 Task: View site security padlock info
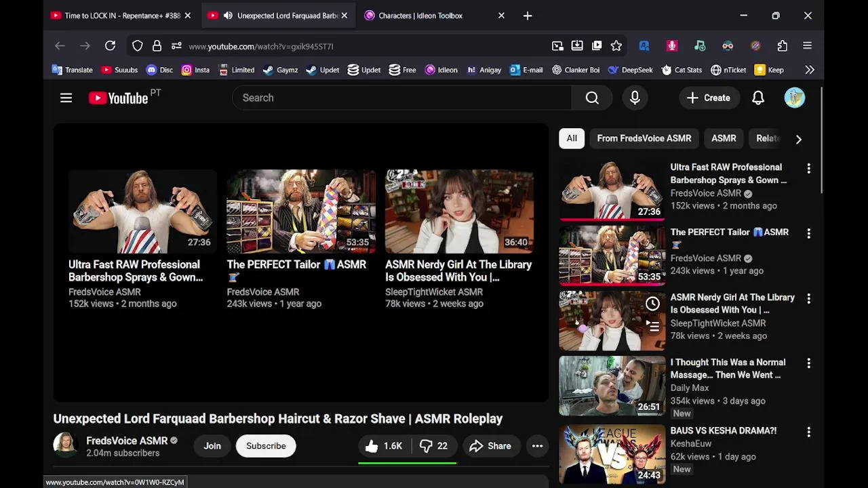pyautogui.click(x=157, y=46)
